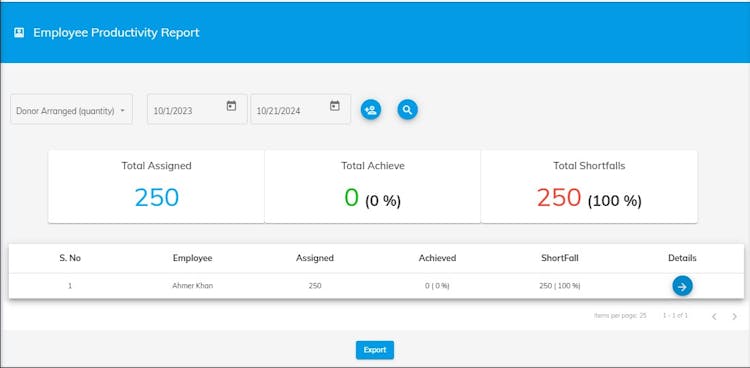Viewport: 750px width, 368px height.
Task: Click the Details column header
Action: pos(682,258)
